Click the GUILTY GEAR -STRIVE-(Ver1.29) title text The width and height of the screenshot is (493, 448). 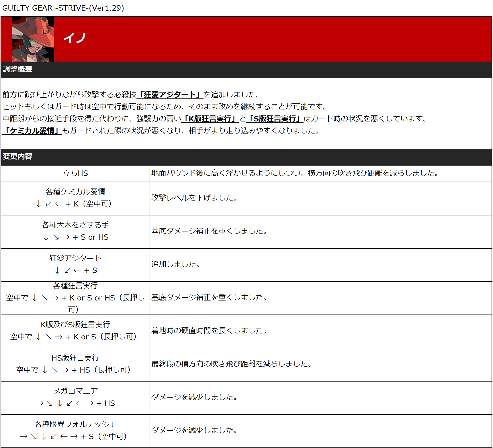coord(63,8)
